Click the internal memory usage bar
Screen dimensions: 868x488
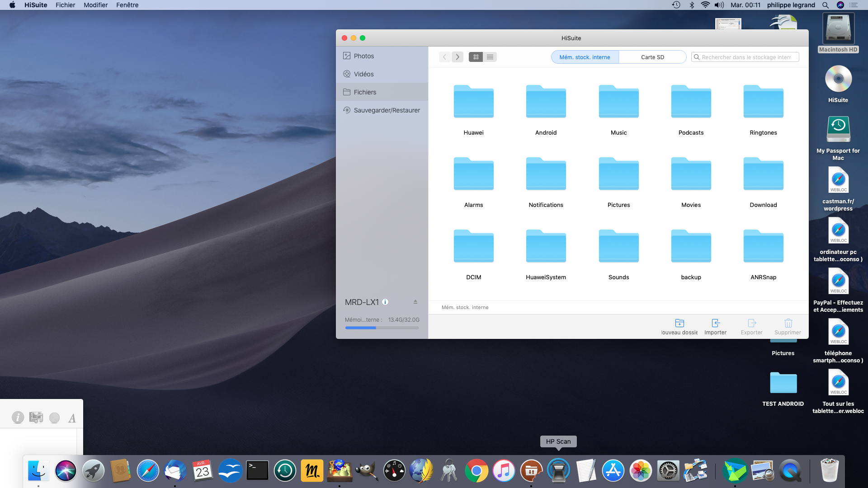click(x=382, y=328)
